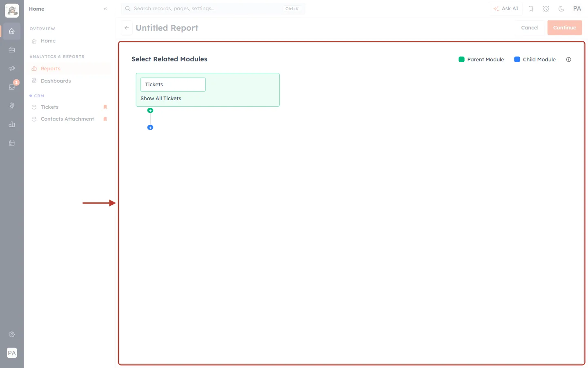This screenshot has width=588, height=368.
Task: Click the Tickets module field box
Action: pos(173,85)
